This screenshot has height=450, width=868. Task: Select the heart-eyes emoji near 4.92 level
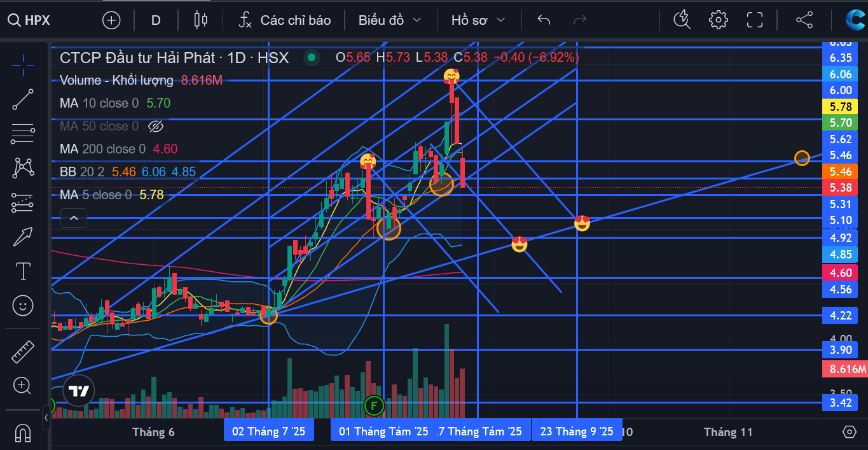[520, 244]
